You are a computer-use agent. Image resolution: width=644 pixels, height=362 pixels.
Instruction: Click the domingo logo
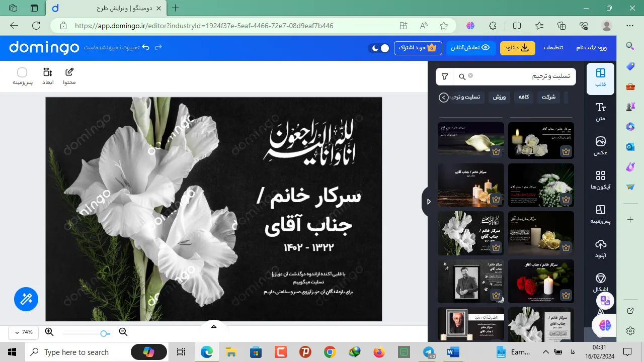(44, 47)
